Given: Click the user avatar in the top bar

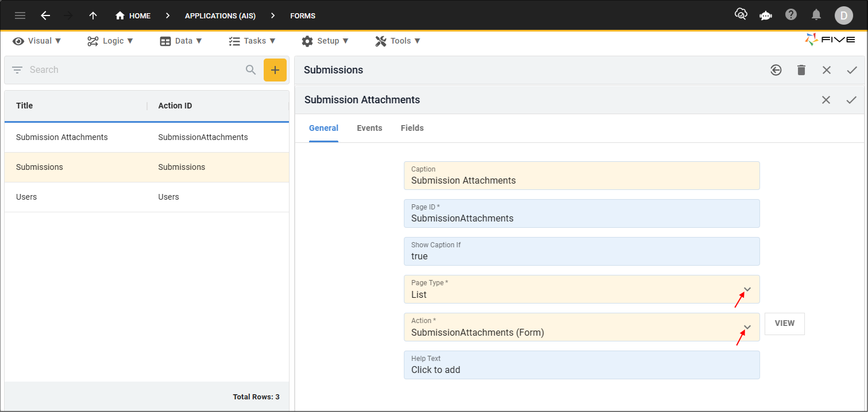Looking at the screenshot, I should point(843,15).
